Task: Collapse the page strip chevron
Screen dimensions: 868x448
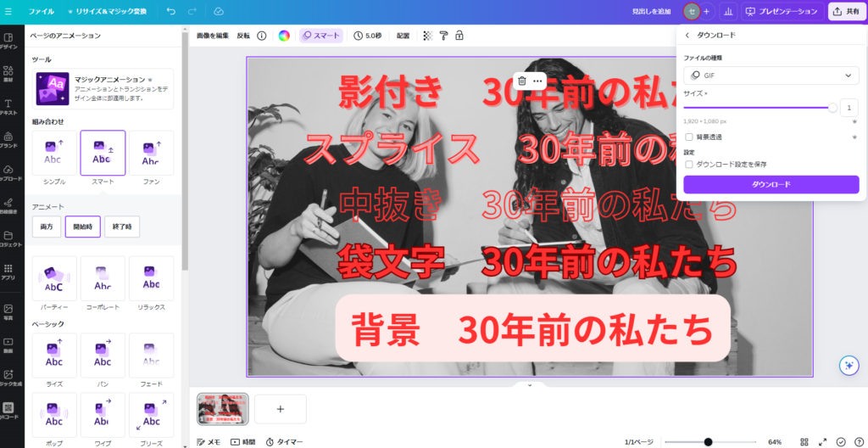Action: pyautogui.click(x=529, y=385)
